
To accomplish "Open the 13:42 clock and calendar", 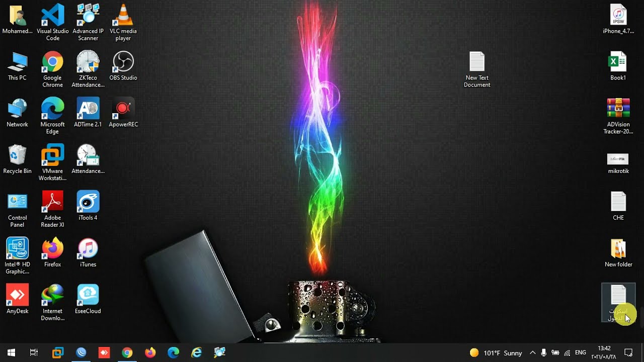I will 604,352.
